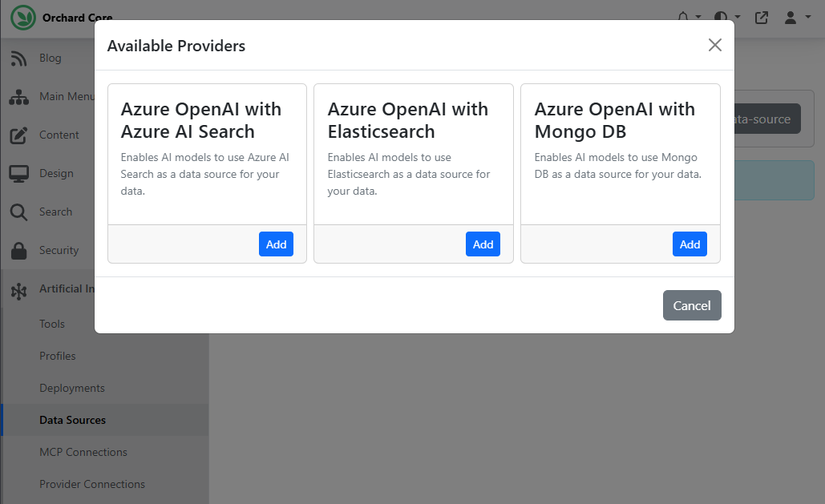Click 'Azure OpenAI with Elasticsearch' card title
The image size is (825, 504).
408,120
